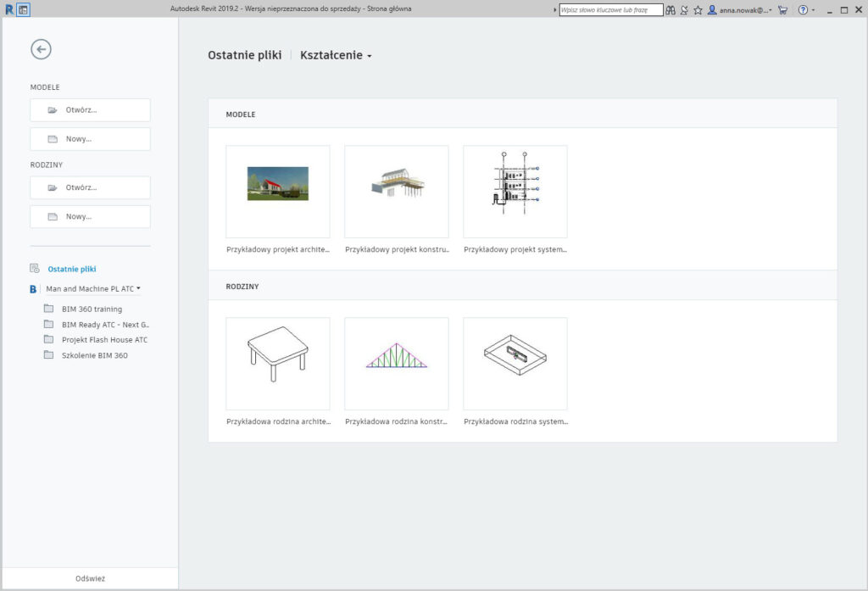The height and width of the screenshot is (591, 868).
Task: Select Ostatnie pliki in the sidebar
Action: click(71, 269)
